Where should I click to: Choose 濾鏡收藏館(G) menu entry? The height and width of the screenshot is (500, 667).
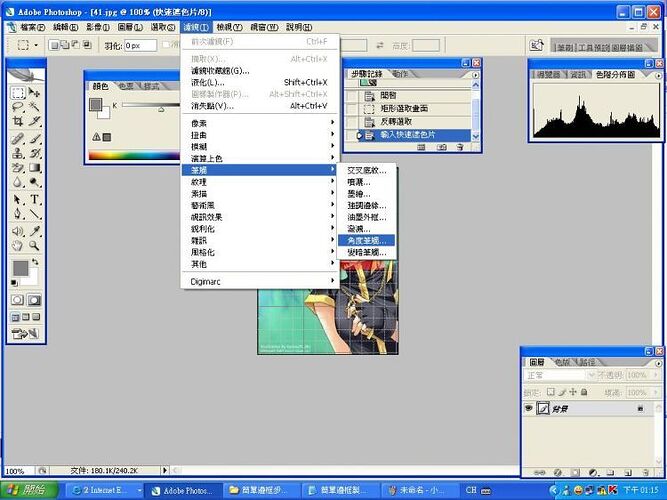tap(260, 71)
